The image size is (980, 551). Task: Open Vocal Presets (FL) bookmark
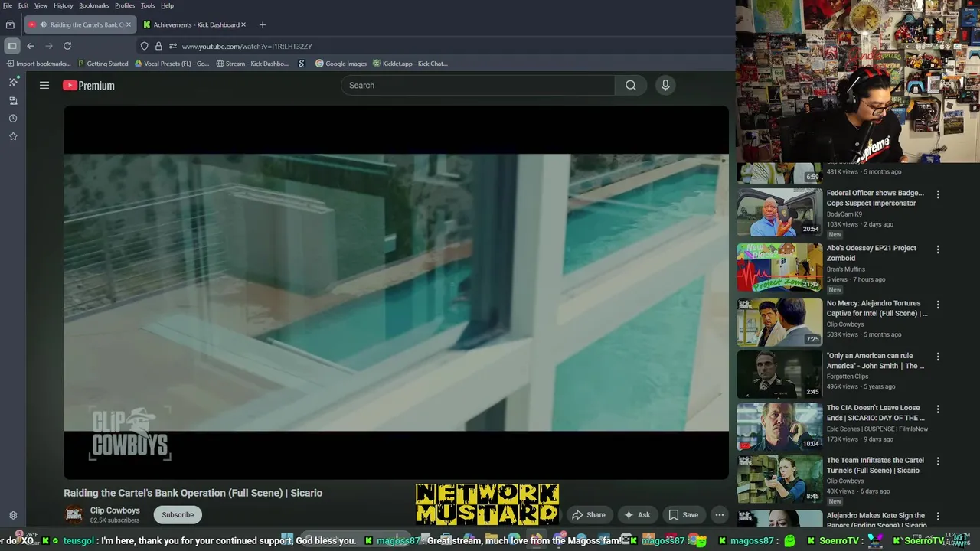pyautogui.click(x=171, y=64)
